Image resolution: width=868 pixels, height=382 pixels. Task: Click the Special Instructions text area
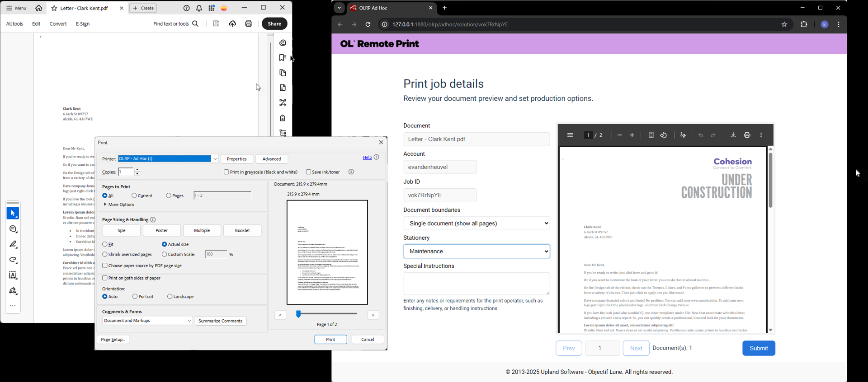point(476,284)
